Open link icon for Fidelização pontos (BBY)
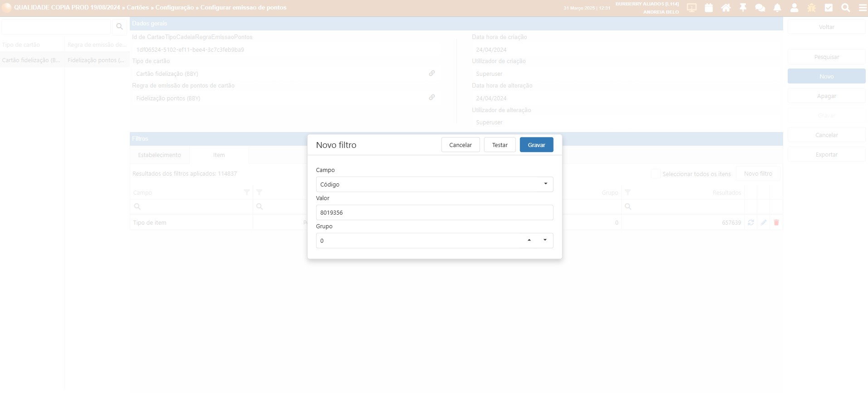This screenshot has width=868, height=393. tap(432, 97)
